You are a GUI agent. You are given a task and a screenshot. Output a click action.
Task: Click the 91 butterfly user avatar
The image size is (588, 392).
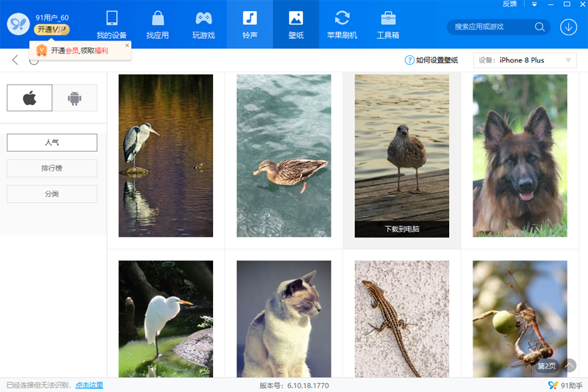18,24
